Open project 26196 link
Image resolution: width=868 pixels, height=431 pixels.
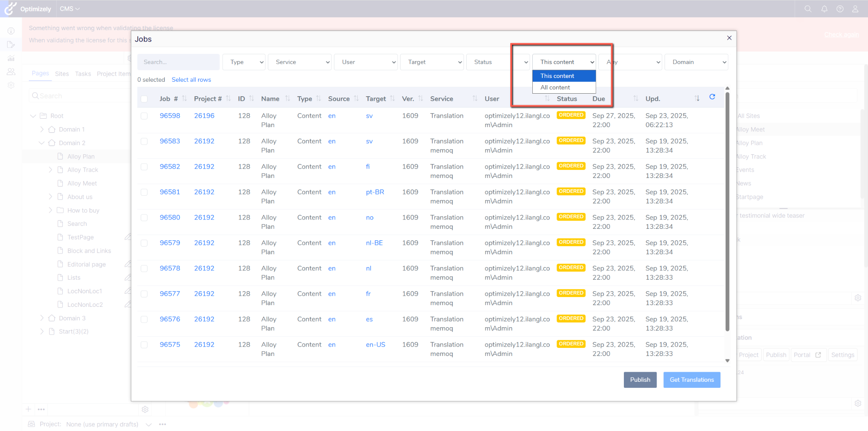(204, 116)
